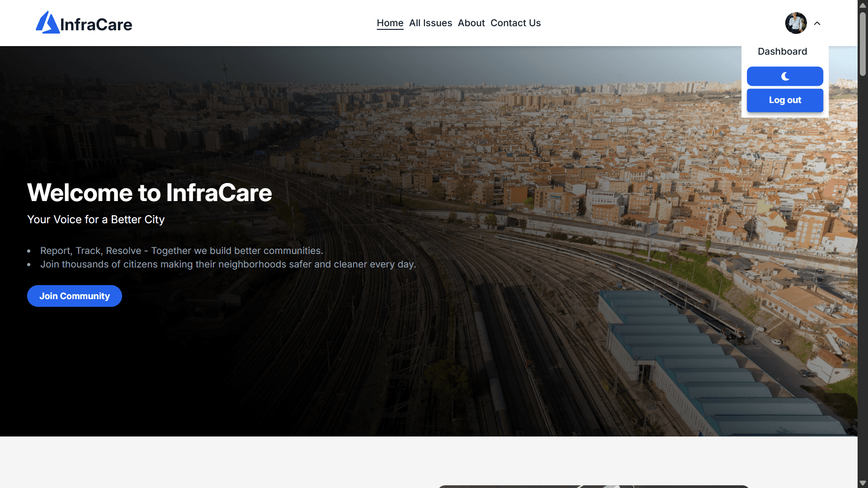
Task: Click the vertical scrollbar thumb
Action: pos(863,43)
